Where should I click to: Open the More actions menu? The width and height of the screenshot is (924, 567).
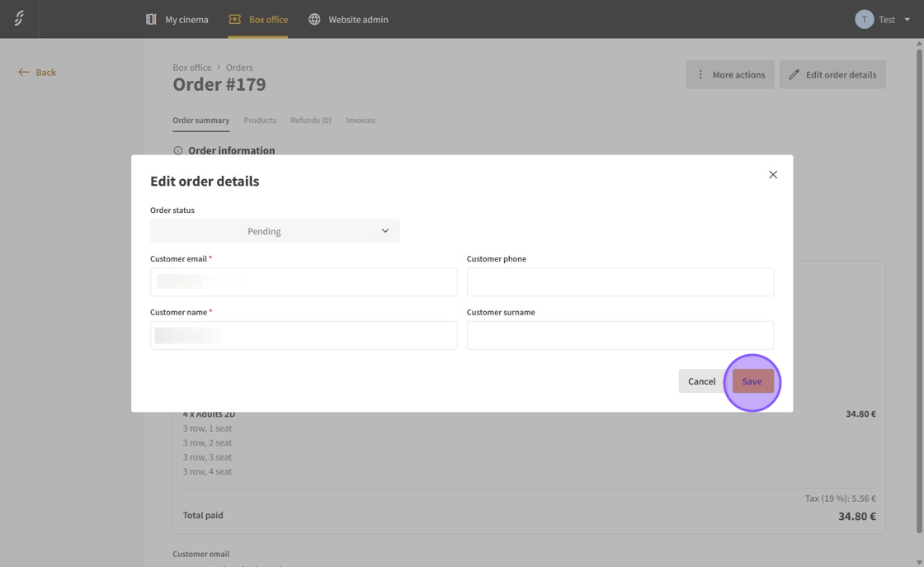point(729,74)
